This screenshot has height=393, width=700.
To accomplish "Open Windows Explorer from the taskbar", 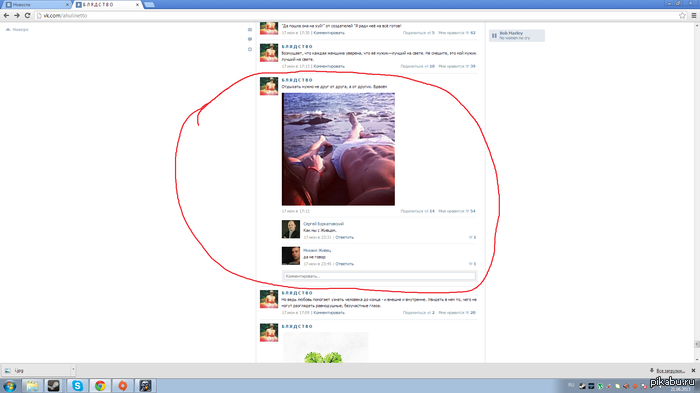I will pyautogui.click(x=32, y=386).
